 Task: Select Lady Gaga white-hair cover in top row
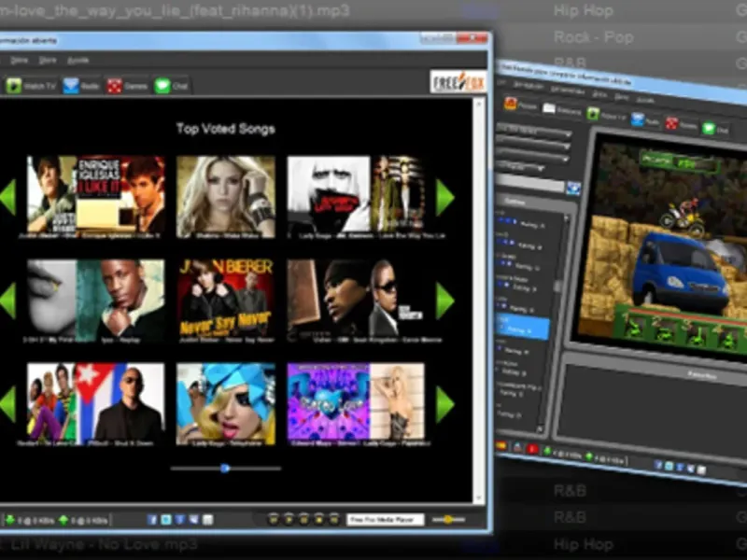329,195
